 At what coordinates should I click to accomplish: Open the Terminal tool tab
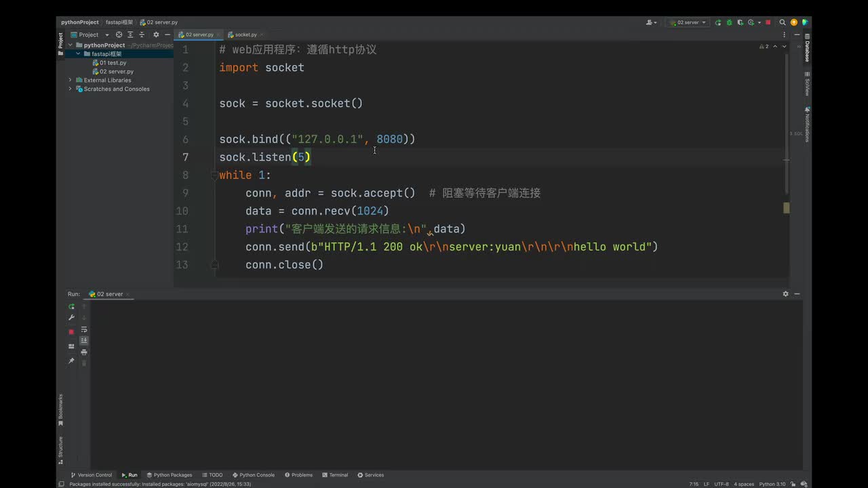pos(335,475)
